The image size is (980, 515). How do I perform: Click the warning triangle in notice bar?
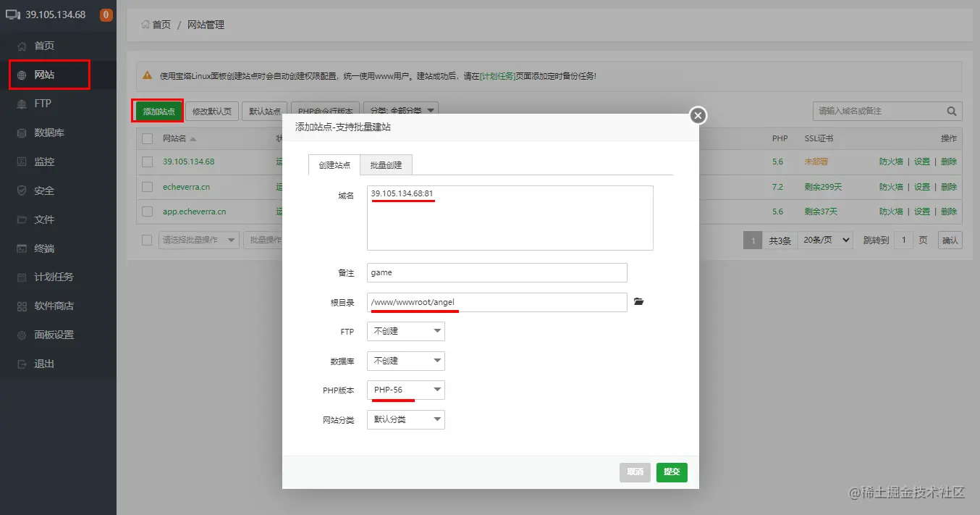147,75
